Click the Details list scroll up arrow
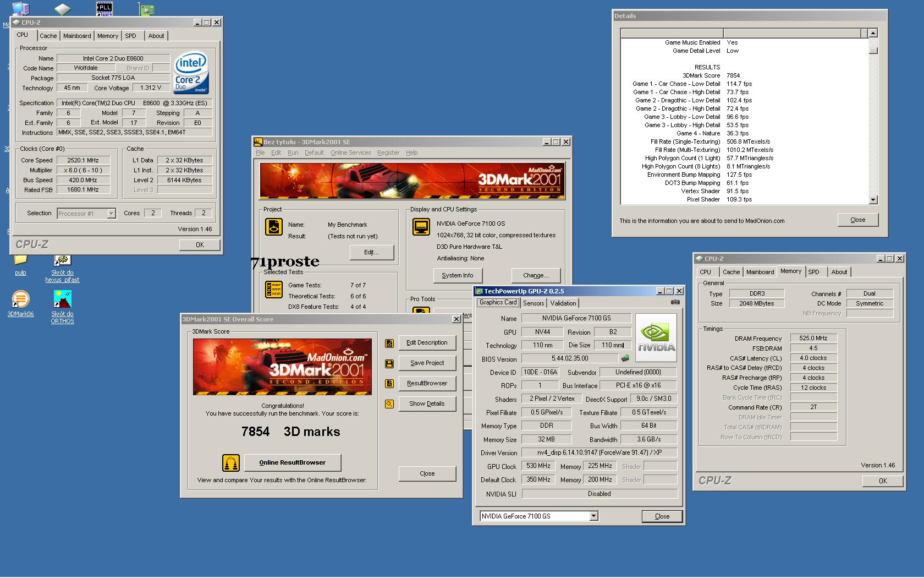The height and width of the screenshot is (578, 924). pos(873,34)
